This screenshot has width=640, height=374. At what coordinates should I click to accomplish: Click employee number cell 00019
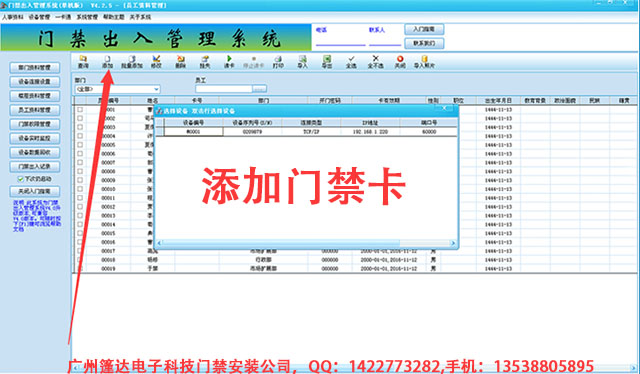pos(108,269)
